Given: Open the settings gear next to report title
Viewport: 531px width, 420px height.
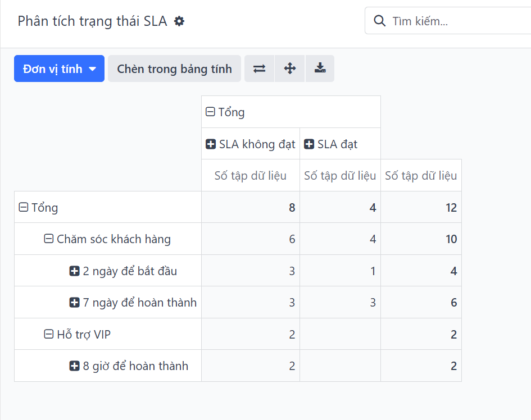Looking at the screenshot, I should tap(179, 21).
